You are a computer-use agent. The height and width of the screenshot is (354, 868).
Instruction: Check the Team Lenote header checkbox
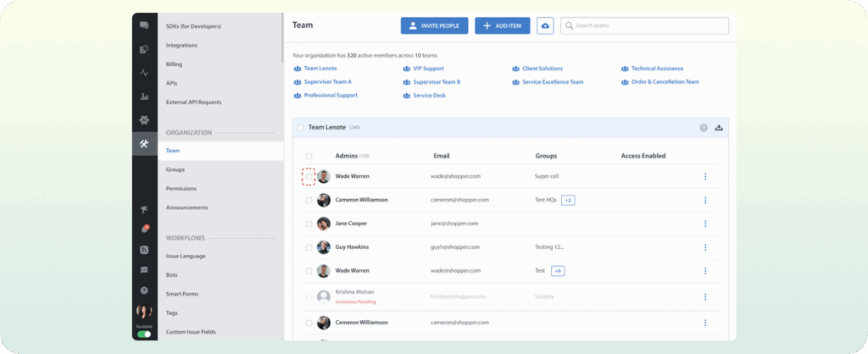pos(301,128)
